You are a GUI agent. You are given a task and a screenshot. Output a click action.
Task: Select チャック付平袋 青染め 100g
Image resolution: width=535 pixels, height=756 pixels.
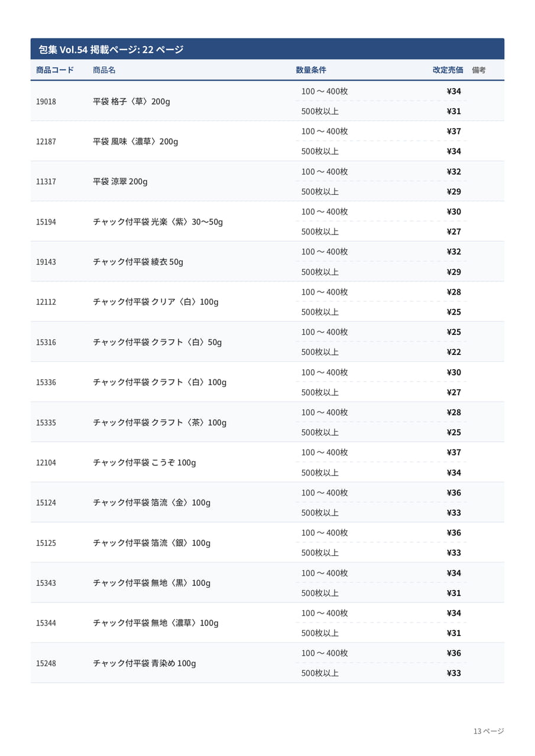[144, 663]
